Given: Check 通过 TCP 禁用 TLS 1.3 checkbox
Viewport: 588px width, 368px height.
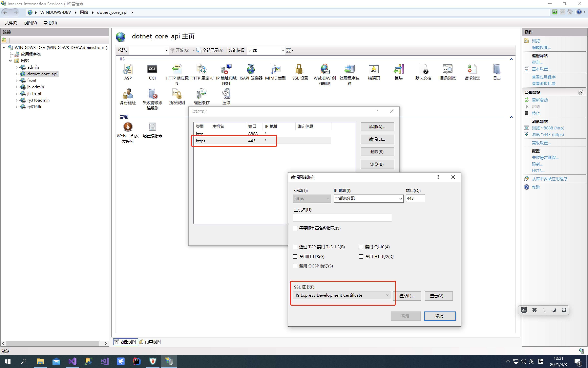Looking at the screenshot, I should point(295,247).
